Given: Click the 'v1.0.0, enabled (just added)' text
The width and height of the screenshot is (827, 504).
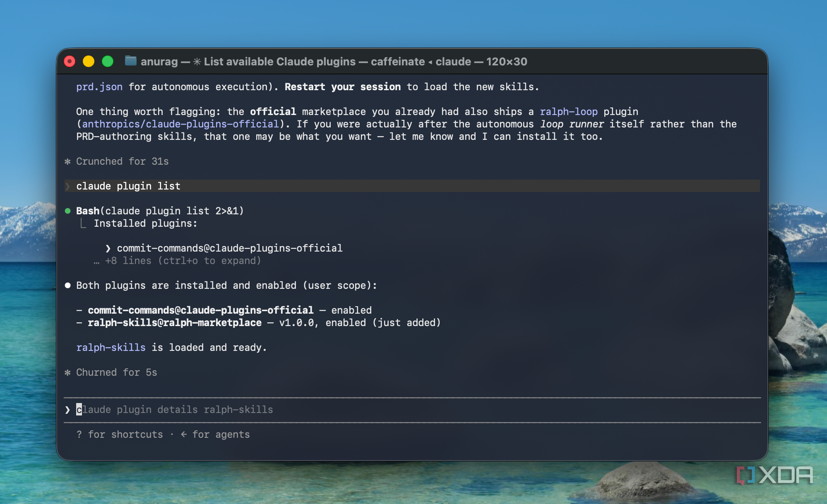Looking at the screenshot, I should [360, 323].
